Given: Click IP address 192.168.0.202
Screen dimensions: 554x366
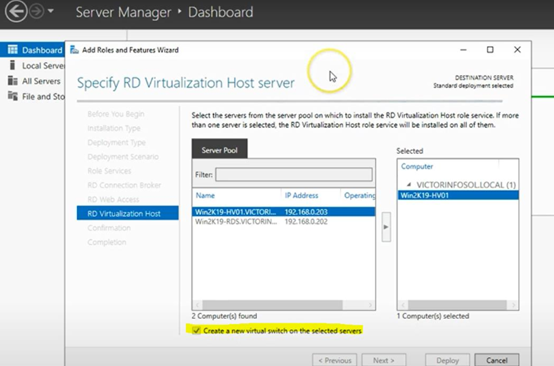Looking at the screenshot, I should pos(306,222).
